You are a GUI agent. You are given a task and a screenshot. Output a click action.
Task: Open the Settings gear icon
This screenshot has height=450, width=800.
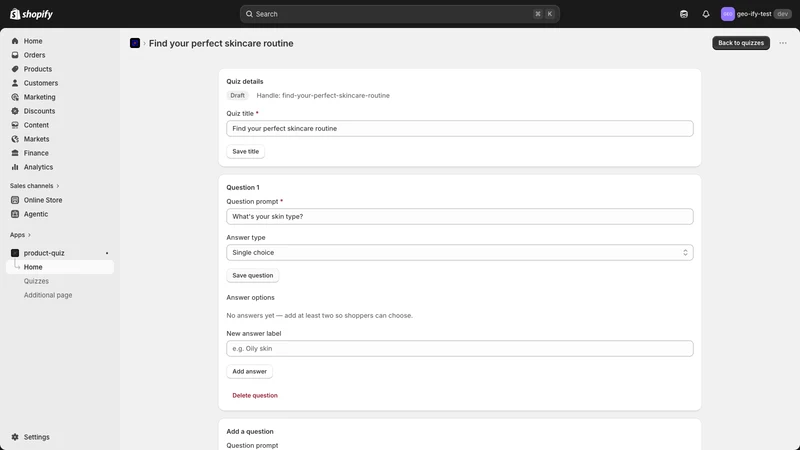(x=15, y=437)
